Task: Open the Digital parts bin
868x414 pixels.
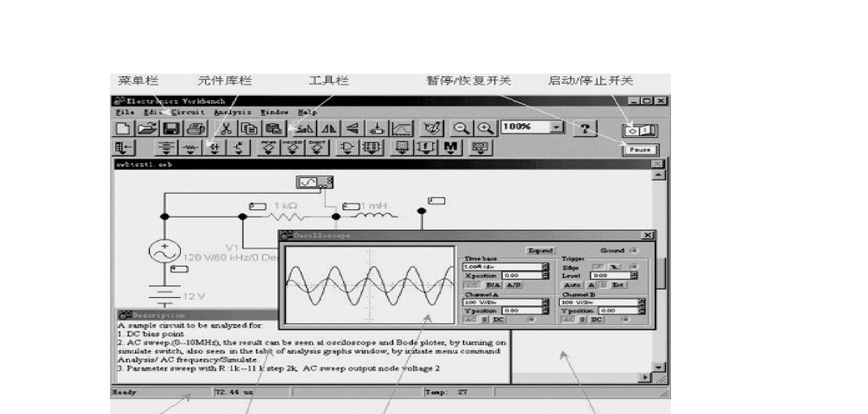Action: pyautogui.click(x=372, y=148)
